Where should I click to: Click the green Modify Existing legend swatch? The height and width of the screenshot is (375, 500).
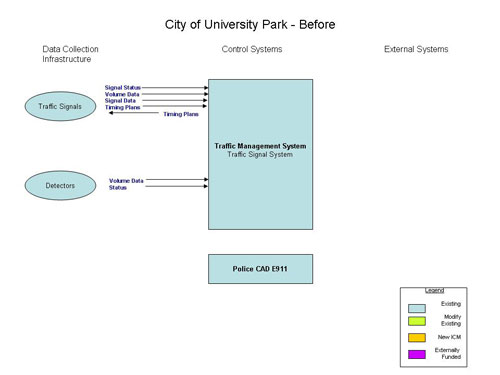point(417,321)
